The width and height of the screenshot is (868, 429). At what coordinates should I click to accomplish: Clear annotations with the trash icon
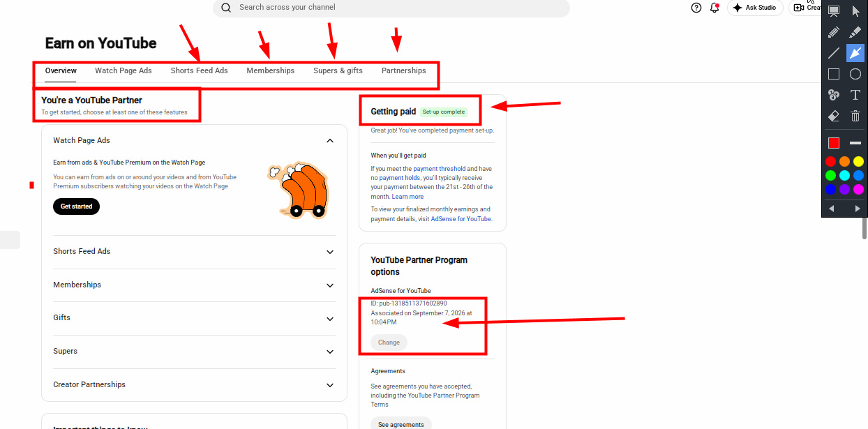pyautogui.click(x=855, y=116)
